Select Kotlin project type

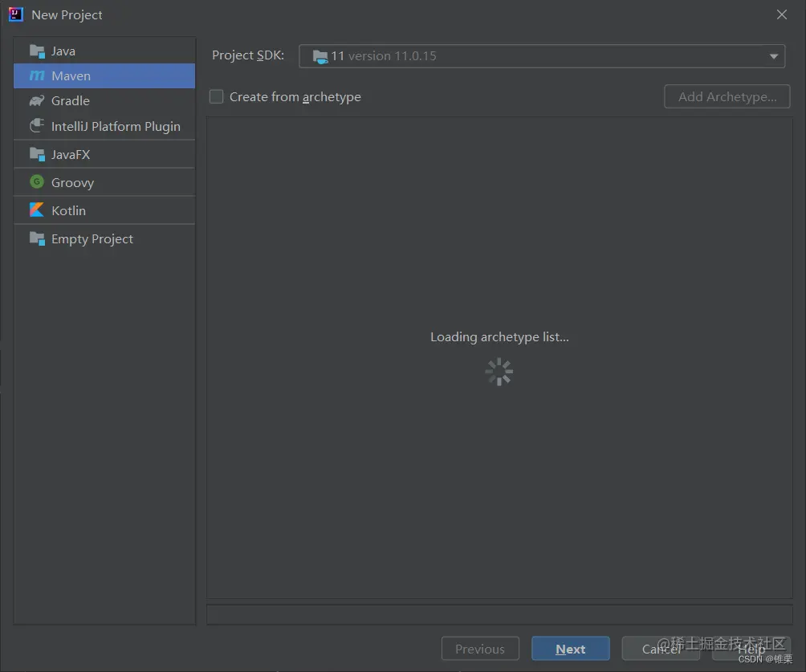tap(104, 210)
